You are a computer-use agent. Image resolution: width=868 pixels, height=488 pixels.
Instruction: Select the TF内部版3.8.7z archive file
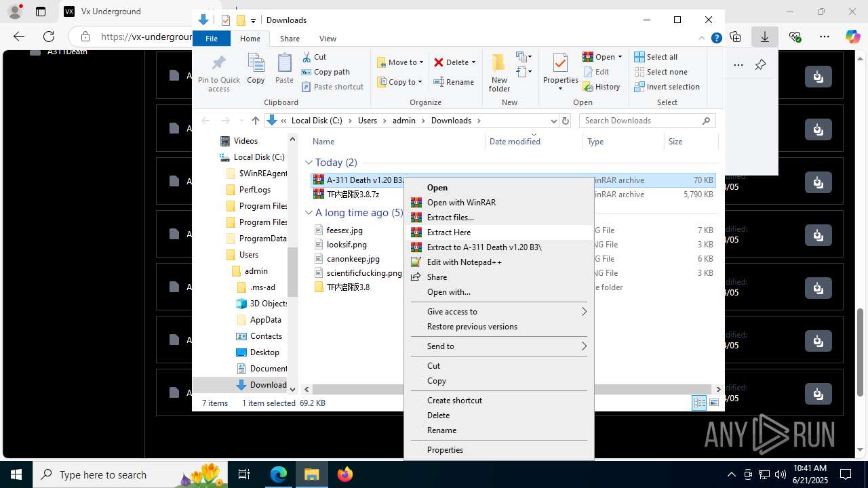(x=353, y=195)
